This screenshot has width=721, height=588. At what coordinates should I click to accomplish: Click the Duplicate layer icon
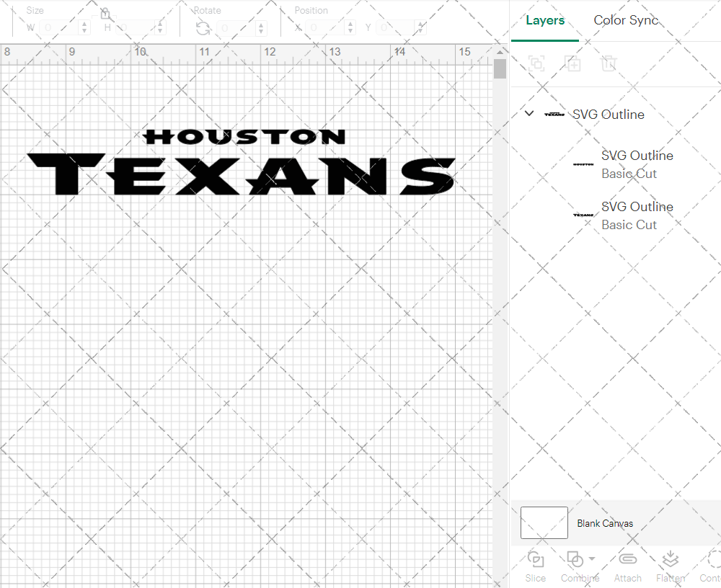coord(573,64)
